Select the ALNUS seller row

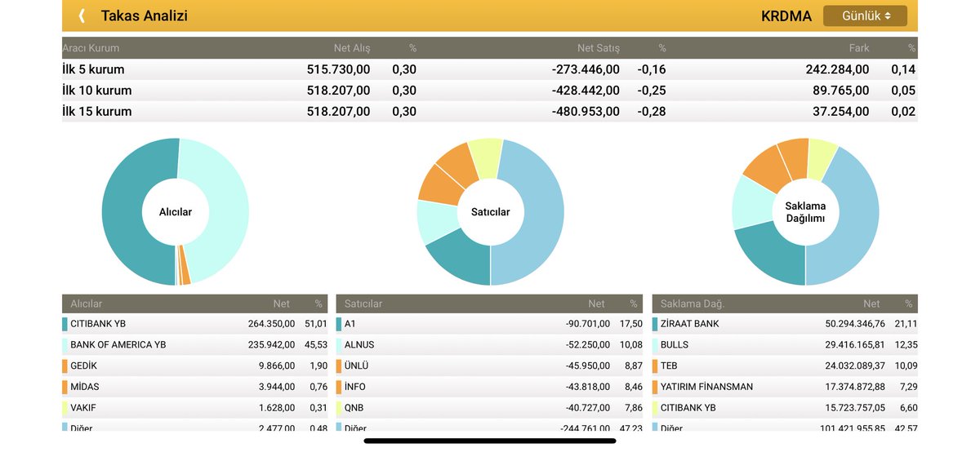[490, 345]
